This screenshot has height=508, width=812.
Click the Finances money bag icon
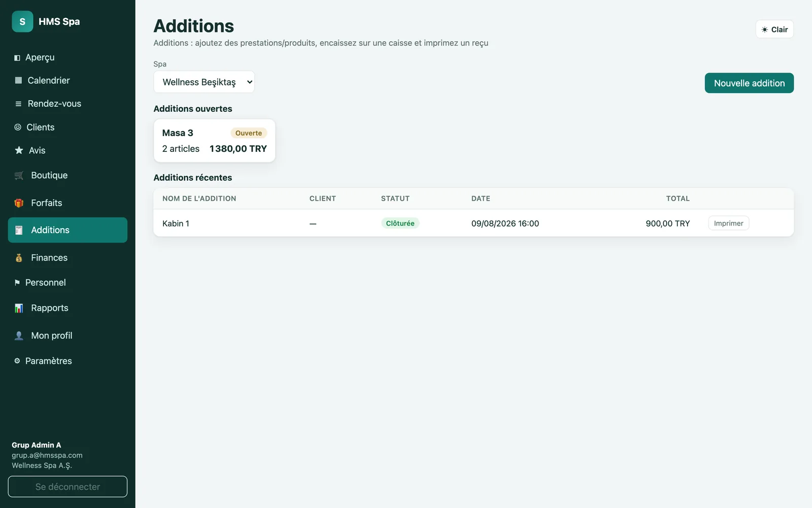(19, 258)
